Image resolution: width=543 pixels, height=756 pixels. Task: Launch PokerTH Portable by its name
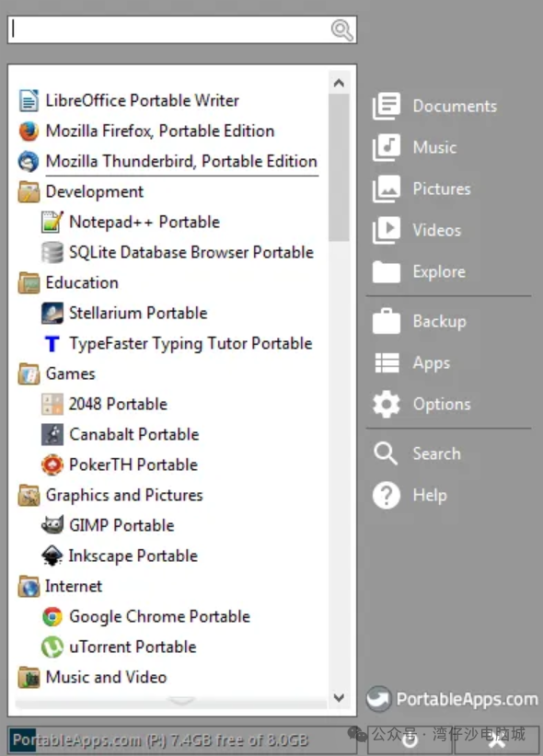[x=133, y=464]
